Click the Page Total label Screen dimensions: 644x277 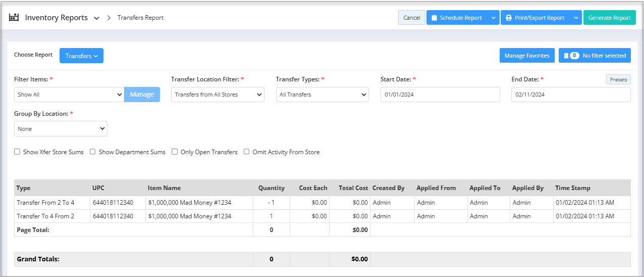(x=33, y=230)
